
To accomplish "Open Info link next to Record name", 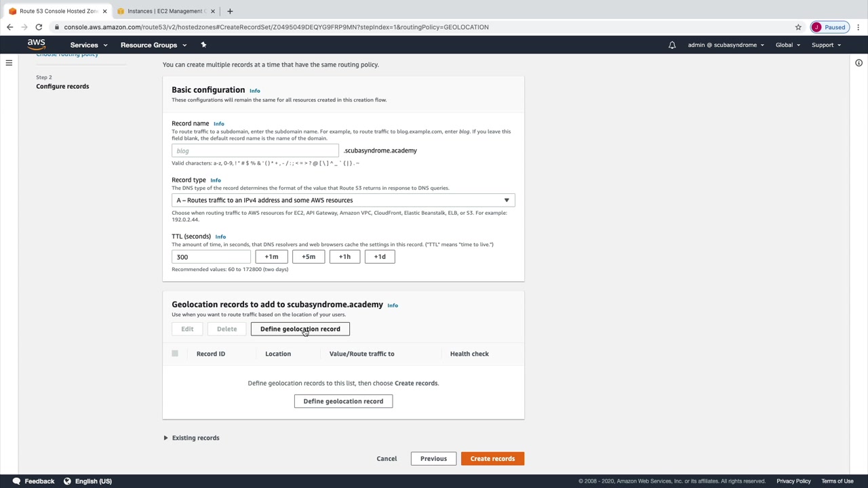I will pos(218,124).
